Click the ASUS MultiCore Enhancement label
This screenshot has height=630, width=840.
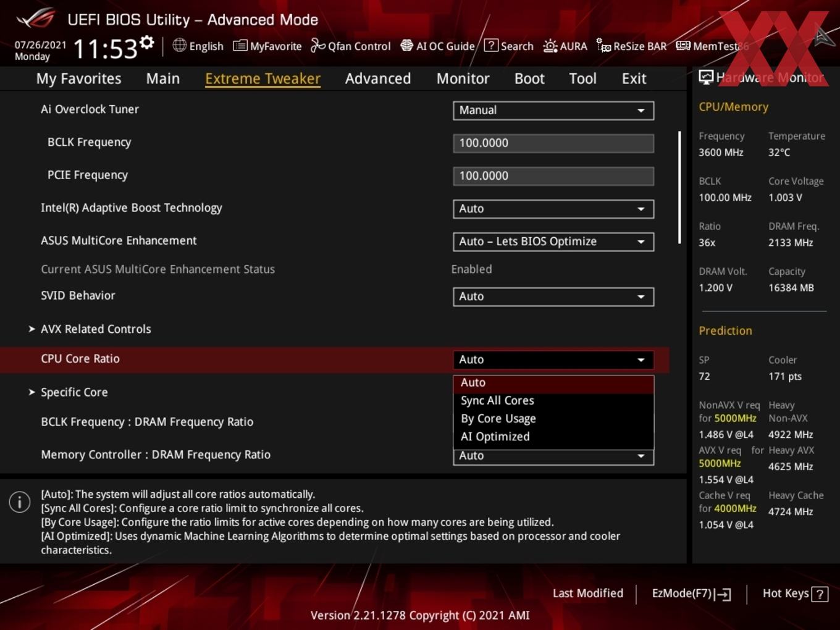[119, 241]
